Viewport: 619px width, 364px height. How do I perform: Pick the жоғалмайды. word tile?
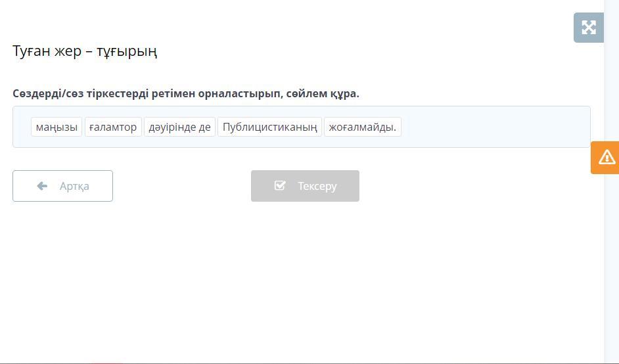click(362, 127)
